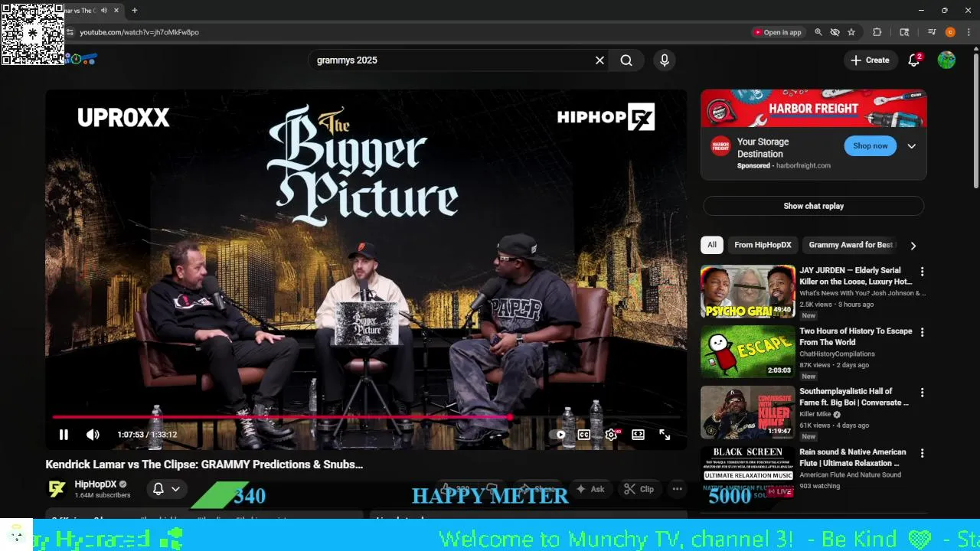The width and height of the screenshot is (980, 551).
Task: Click the crossed-out eye icon in address bar
Action: tap(835, 32)
